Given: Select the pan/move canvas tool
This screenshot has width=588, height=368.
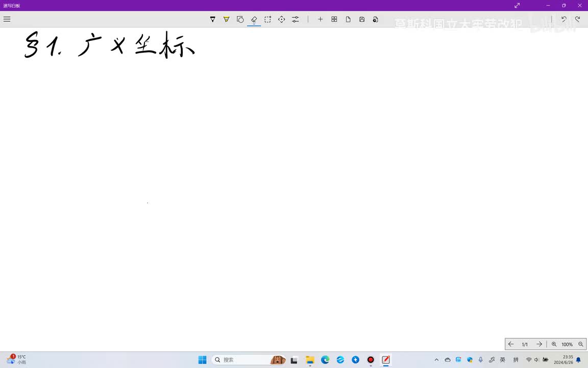Looking at the screenshot, I should [282, 19].
